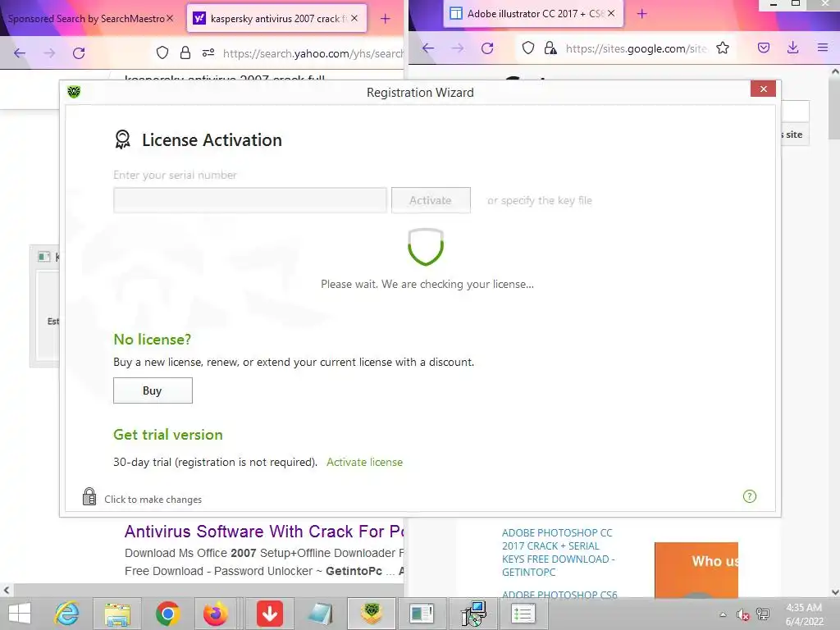
Task: Close the Sponsored Search by SearchMaestro tab
Action: pyautogui.click(x=170, y=18)
